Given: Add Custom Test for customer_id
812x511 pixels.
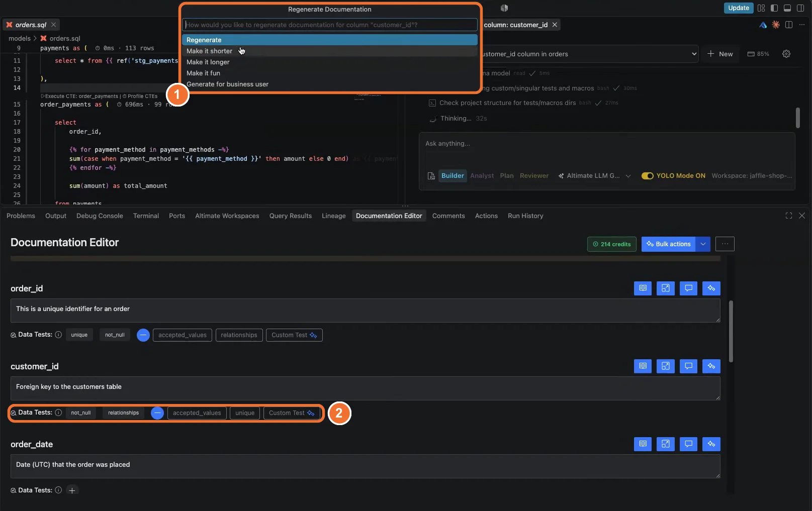Looking at the screenshot, I should click(x=292, y=413).
